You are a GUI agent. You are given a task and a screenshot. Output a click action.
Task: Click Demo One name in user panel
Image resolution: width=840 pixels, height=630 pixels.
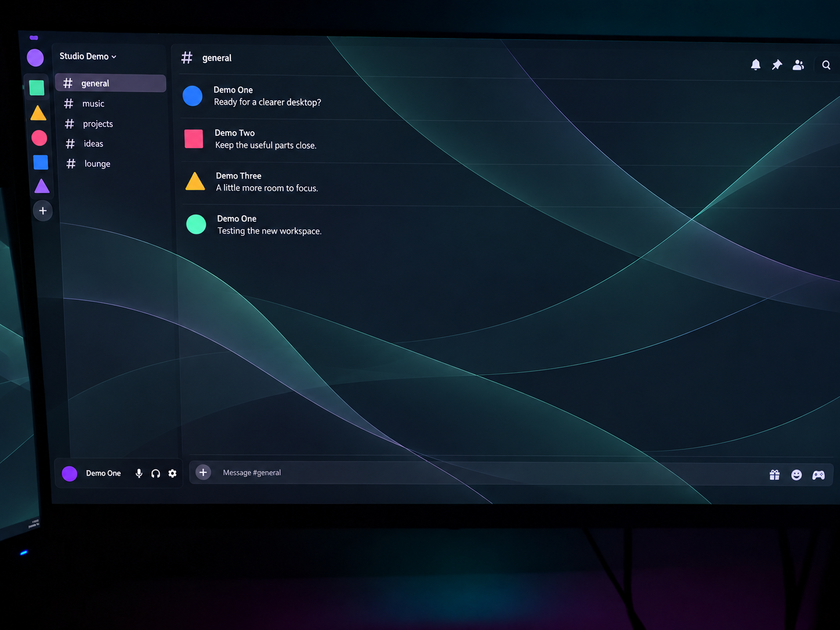tap(103, 473)
